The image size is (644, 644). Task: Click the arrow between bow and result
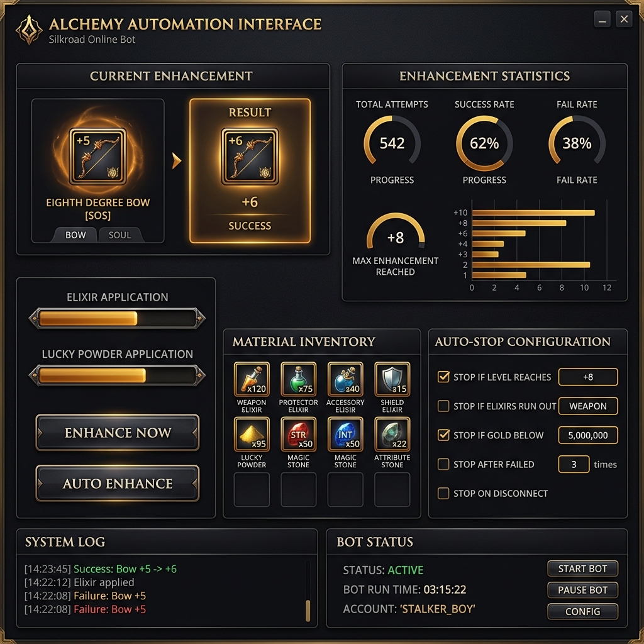177,162
